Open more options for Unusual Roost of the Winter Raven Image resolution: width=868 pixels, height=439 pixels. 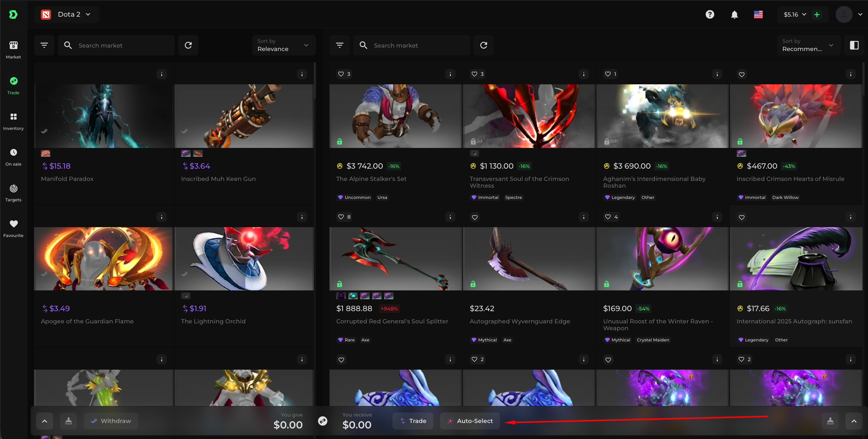pos(717,217)
